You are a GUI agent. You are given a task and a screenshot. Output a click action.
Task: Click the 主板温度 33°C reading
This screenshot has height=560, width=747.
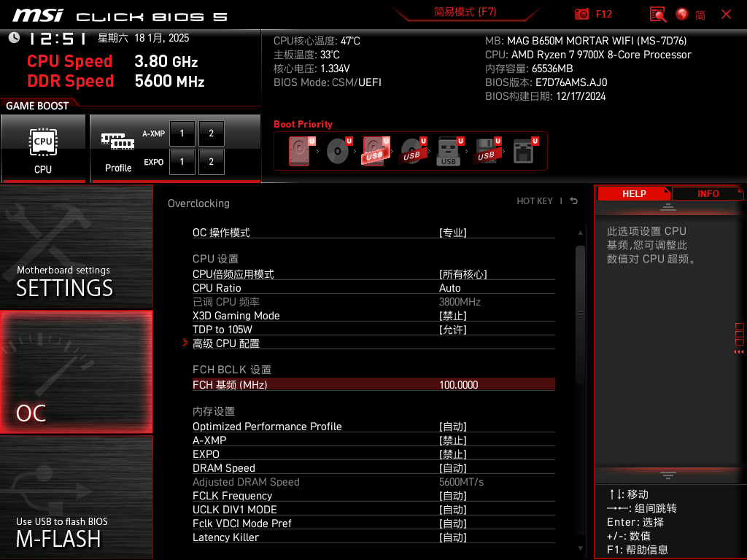coord(306,55)
